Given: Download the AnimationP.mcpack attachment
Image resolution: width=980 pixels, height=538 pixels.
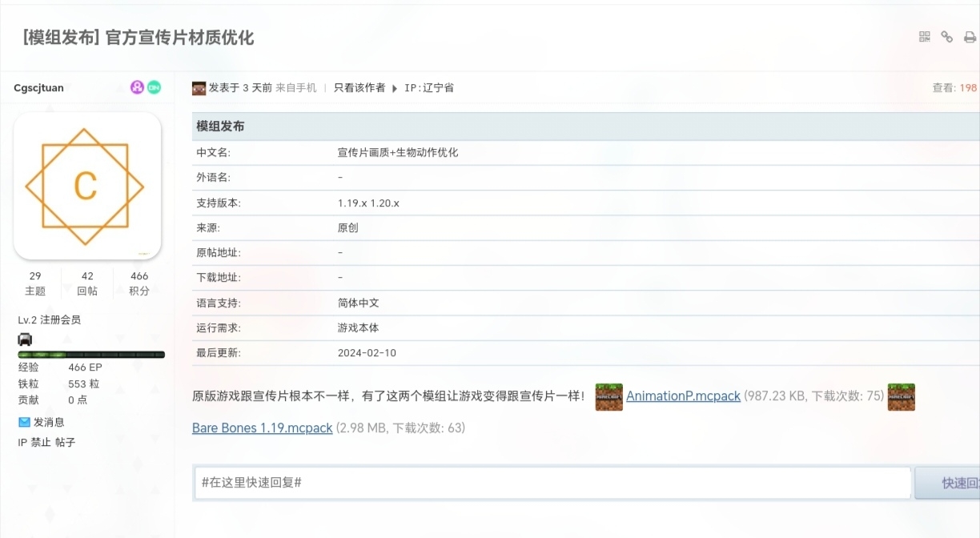Looking at the screenshot, I should click(683, 396).
